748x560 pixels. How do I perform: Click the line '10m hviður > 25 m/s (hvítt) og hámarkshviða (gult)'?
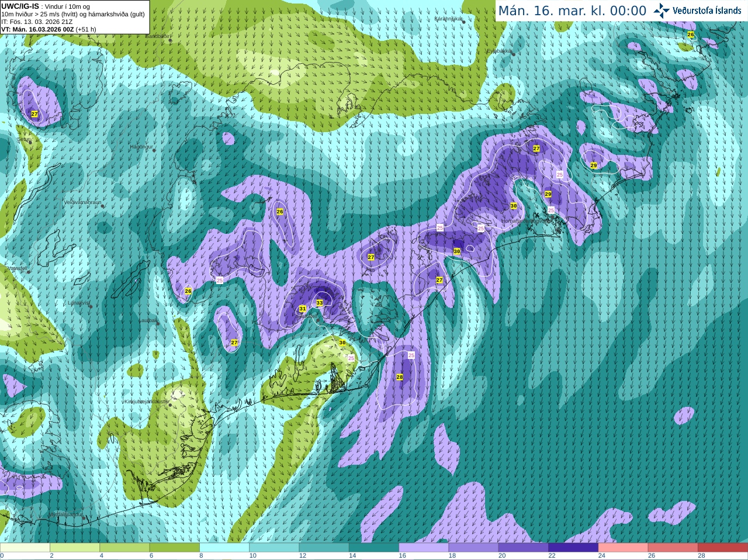tap(73, 14)
